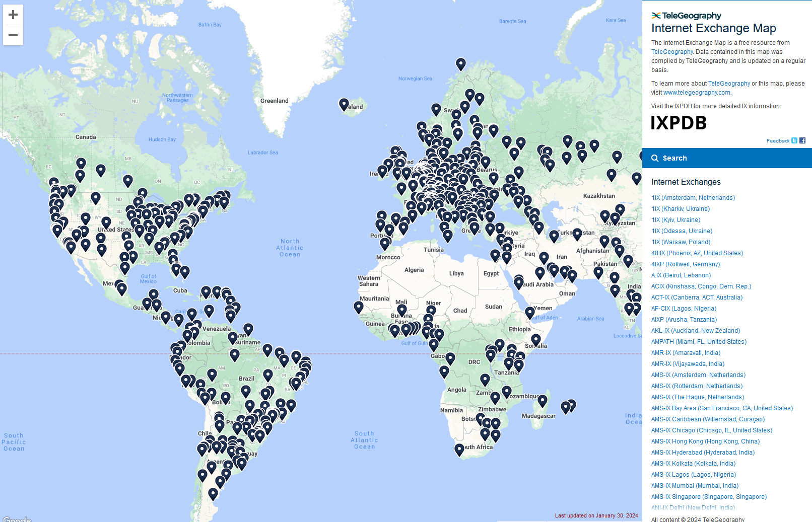Choose AKL-IX (Auckland, New Zealand) exchange
The height and width of the screenshot is (522, 812).
pyautogui.click(x=696, y=331)
